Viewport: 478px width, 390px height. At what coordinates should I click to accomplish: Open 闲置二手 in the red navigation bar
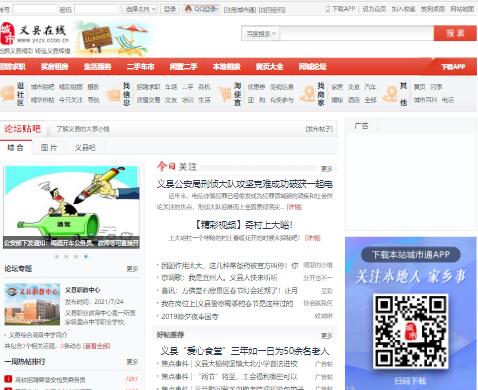183,67
